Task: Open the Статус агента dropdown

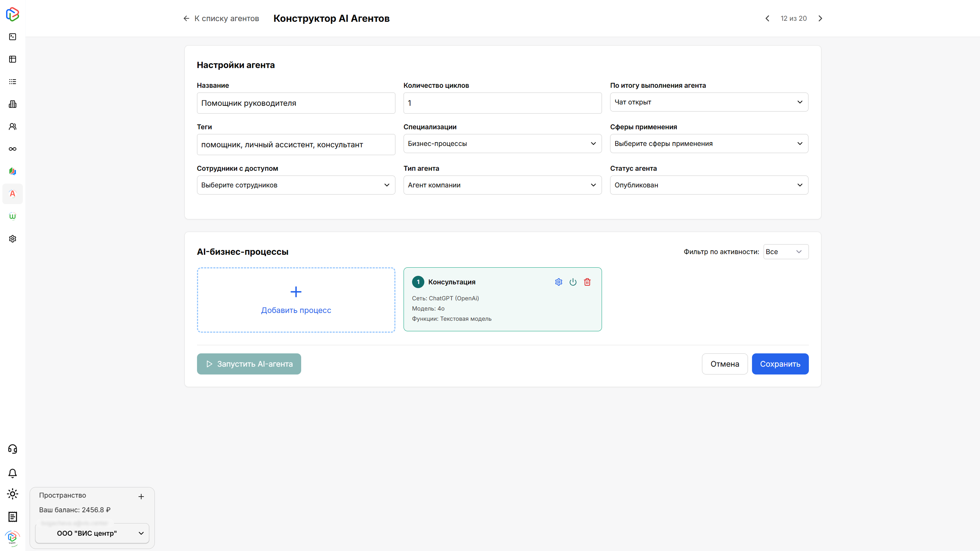Action: (x=709, y=185)
